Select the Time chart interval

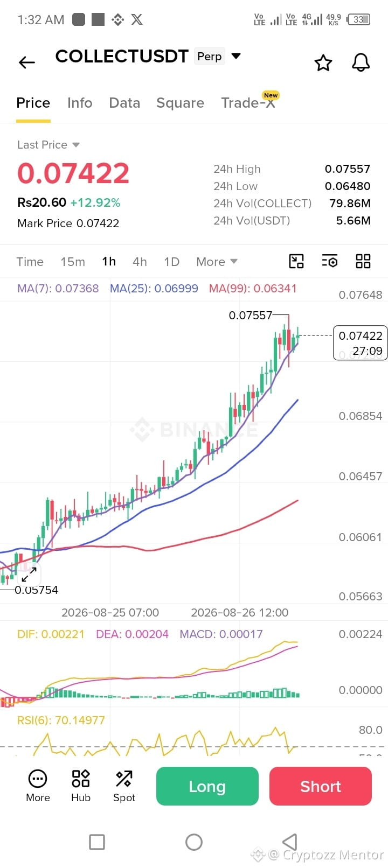[30, 262]
